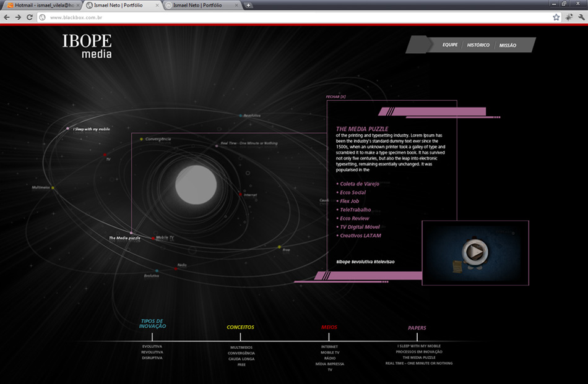Choose RÁDIO under Meios
This screenshot has height=384, width=588.
click(x=330, y=358)
